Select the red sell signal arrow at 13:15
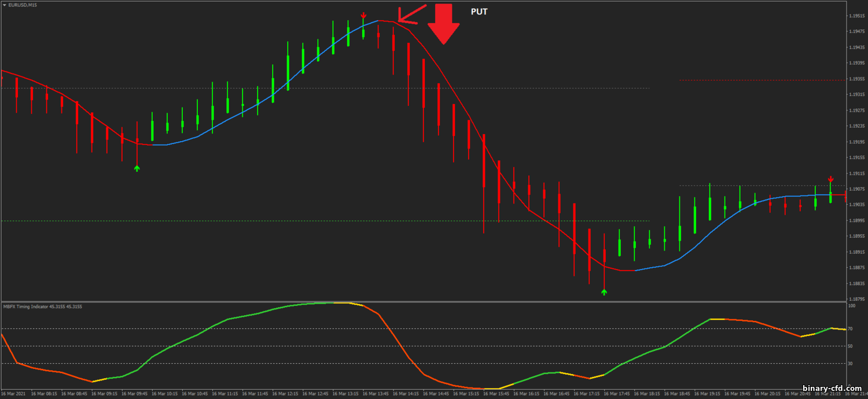The image size is (868, 399). 363,15
